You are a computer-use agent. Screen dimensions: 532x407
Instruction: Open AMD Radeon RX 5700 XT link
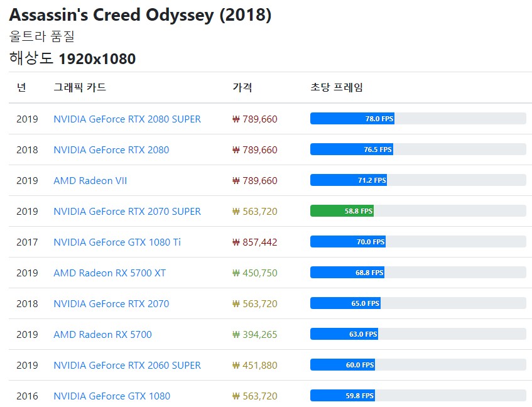coord(109,273)
